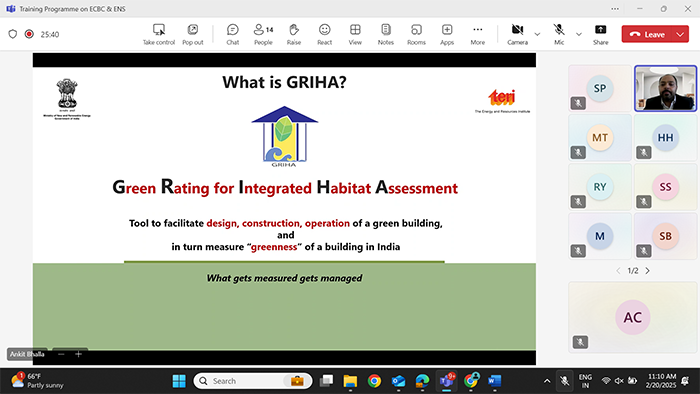The height and width of the screenshot is (394, 700).
Task: Open the More actions menu
Action: (x=477, y=34)
